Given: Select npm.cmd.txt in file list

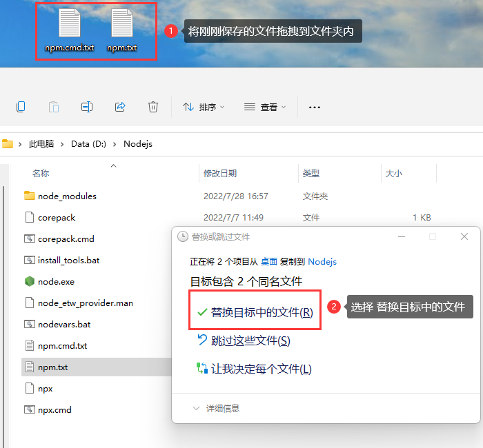Looking at the screenshot, I should [x=62, y=345].
